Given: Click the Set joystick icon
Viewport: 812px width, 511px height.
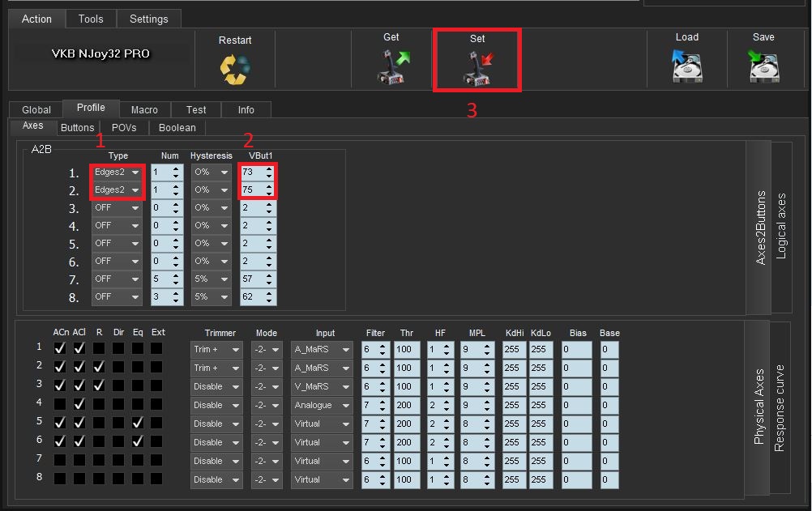Looking at the screenshot, I should coord(477,68).
